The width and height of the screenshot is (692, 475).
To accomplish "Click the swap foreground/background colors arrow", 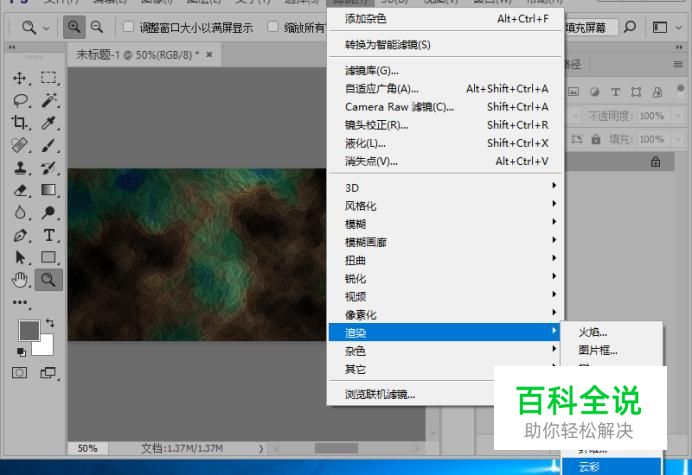I will point(50,323).
